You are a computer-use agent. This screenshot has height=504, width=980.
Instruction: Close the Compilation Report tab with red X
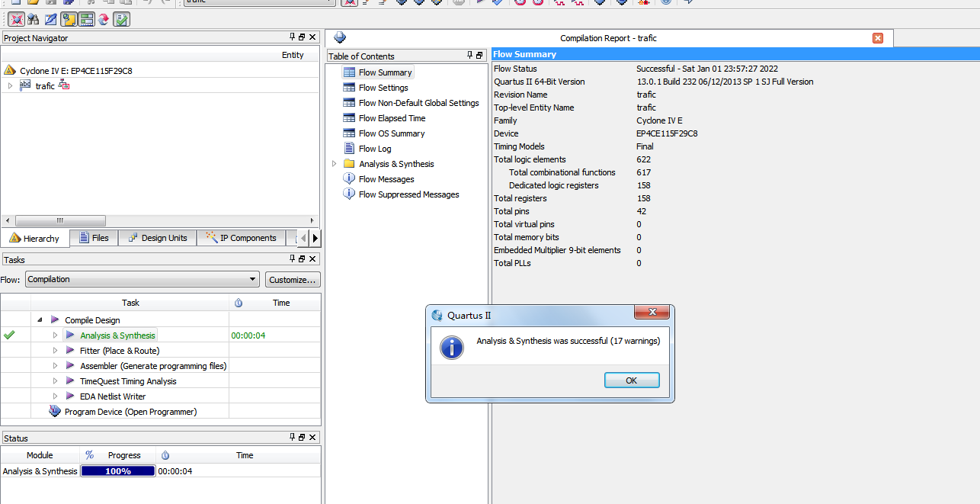coord(878,38)
